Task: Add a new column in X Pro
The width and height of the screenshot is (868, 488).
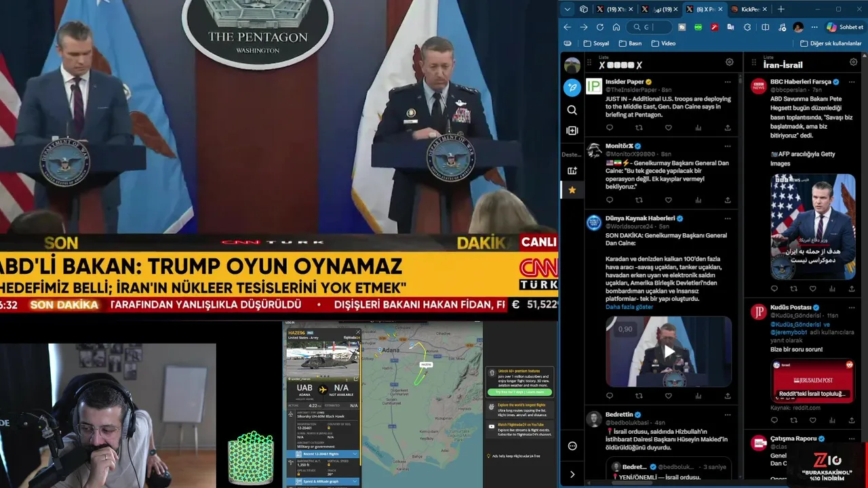Action: click(572, 130)
